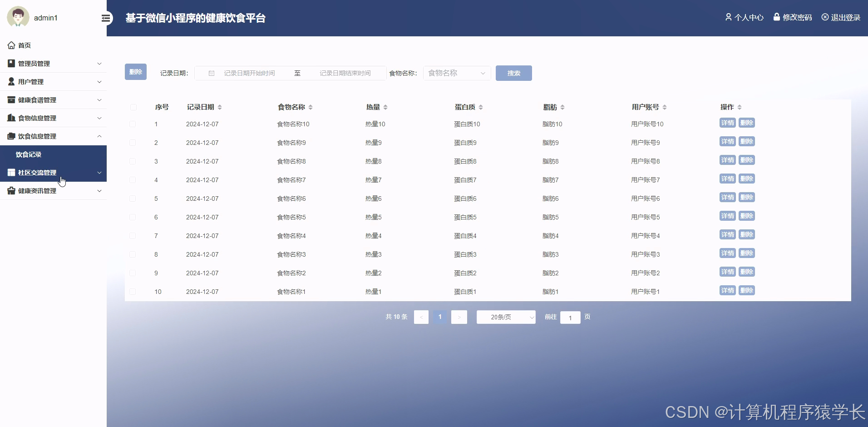Expand the 健康资讯管理 menu chevron
Viewport: 868px width, 427px height.
click(99, 191)
